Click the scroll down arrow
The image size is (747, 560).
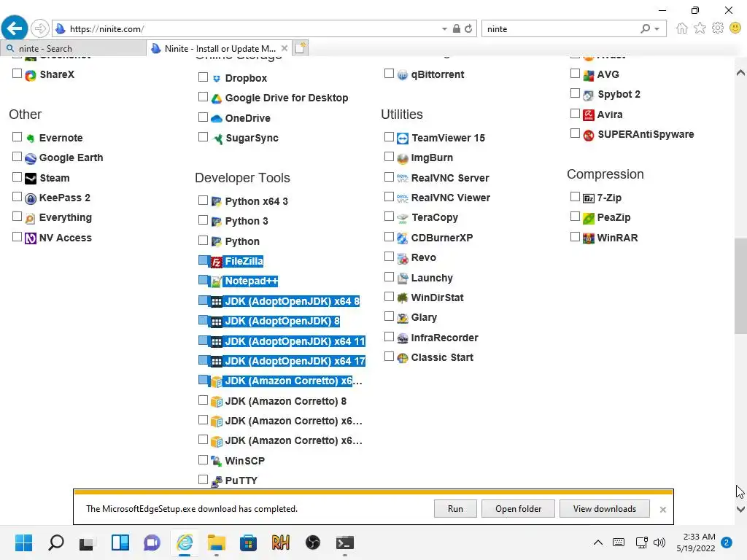[740, 509]
